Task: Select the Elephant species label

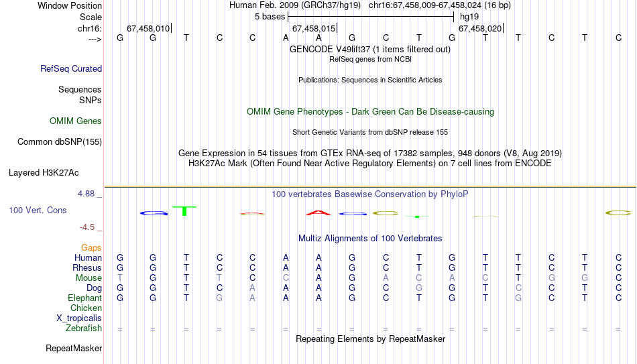Action: tap(85, 298)
